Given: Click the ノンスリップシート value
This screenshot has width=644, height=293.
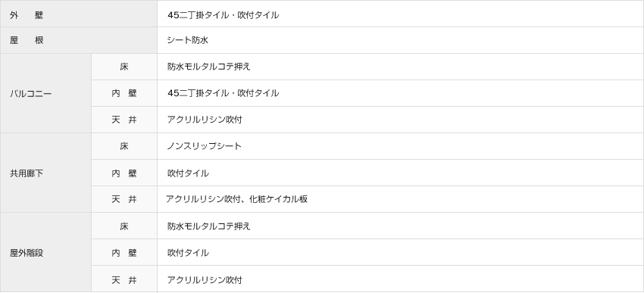Looking at the screenshot, I should (x=204, y=146).
